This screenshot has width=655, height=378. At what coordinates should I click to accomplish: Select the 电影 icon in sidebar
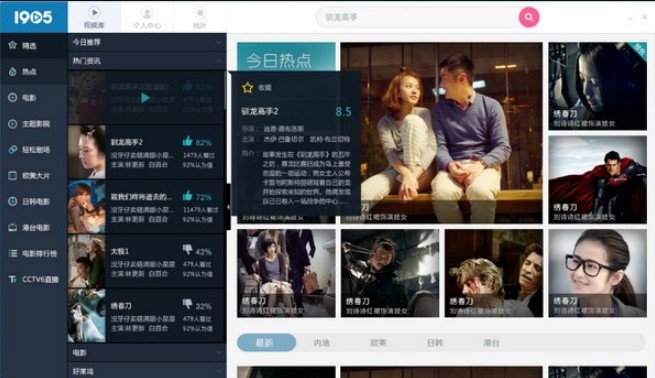pyautogui.click(x=13, y=97)
